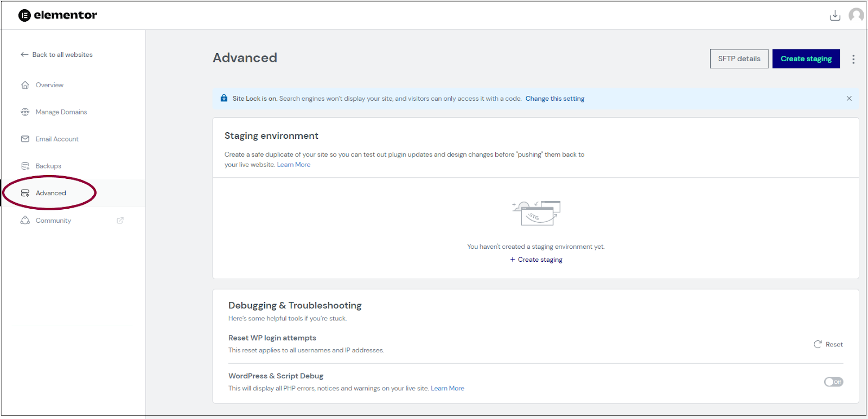
Task: Click the blue Create staging button
Action: 806,59
